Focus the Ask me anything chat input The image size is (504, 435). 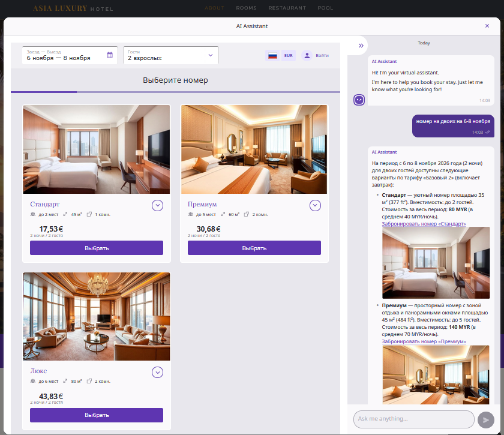[413, 419]
